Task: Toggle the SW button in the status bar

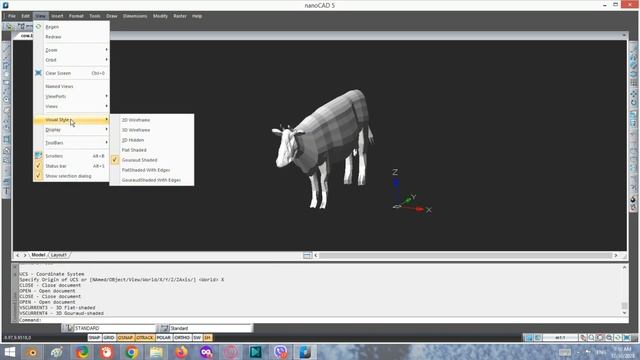Action: point(197,338)
